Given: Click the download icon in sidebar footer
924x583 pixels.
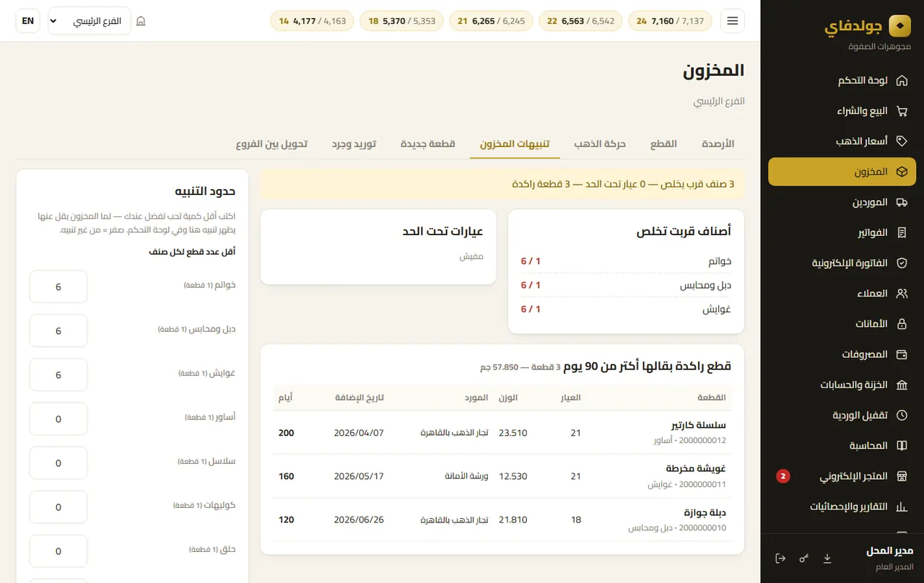Looking at the screenshot, I should point(828,558).
